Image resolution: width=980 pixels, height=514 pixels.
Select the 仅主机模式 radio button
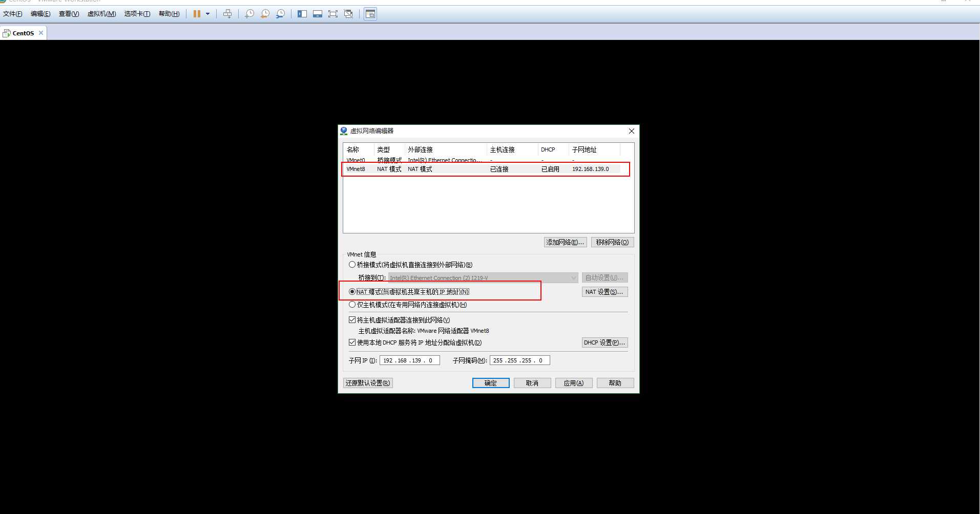352,305
